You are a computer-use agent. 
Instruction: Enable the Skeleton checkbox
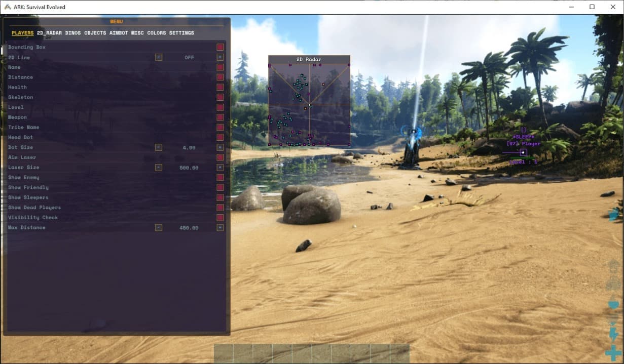coord(220,97)
